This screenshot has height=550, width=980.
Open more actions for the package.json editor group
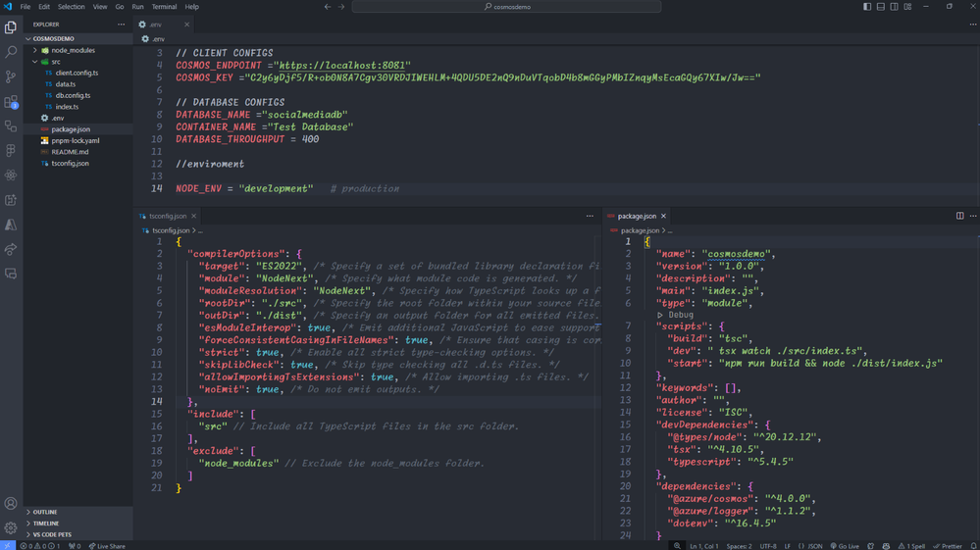pos(973,216)
